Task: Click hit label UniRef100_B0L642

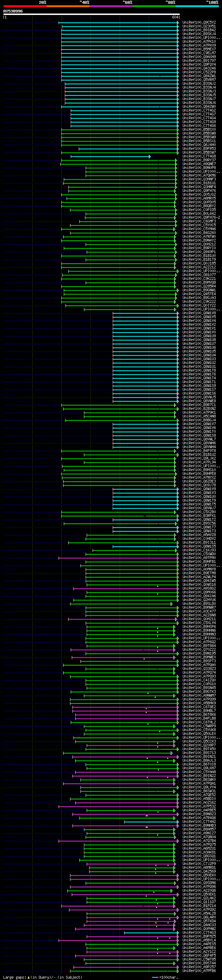Action: [199, 214]
